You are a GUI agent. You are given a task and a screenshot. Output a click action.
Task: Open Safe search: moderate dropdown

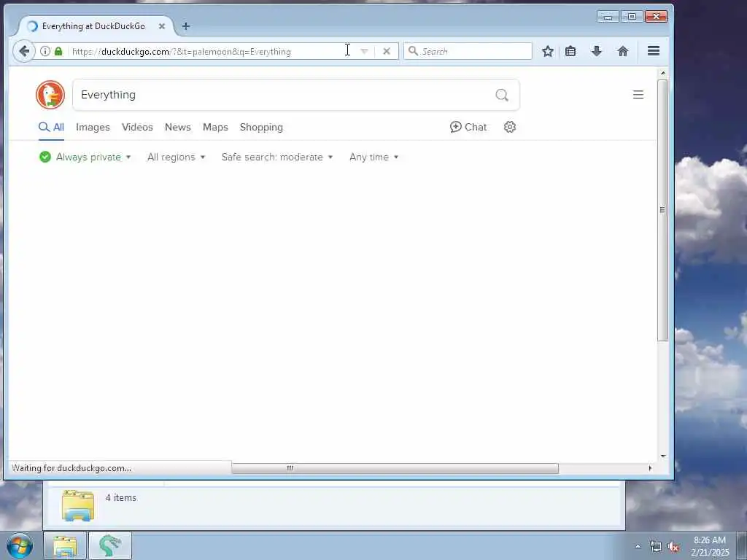277,157
